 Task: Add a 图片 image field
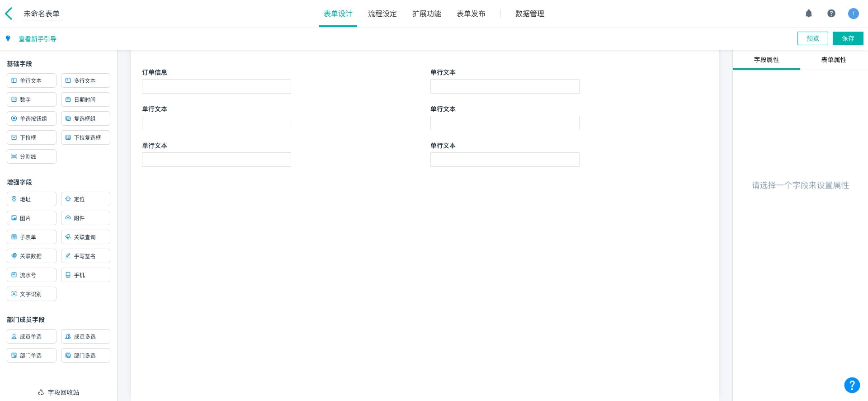pyautogui.click(x=32, y=218)
